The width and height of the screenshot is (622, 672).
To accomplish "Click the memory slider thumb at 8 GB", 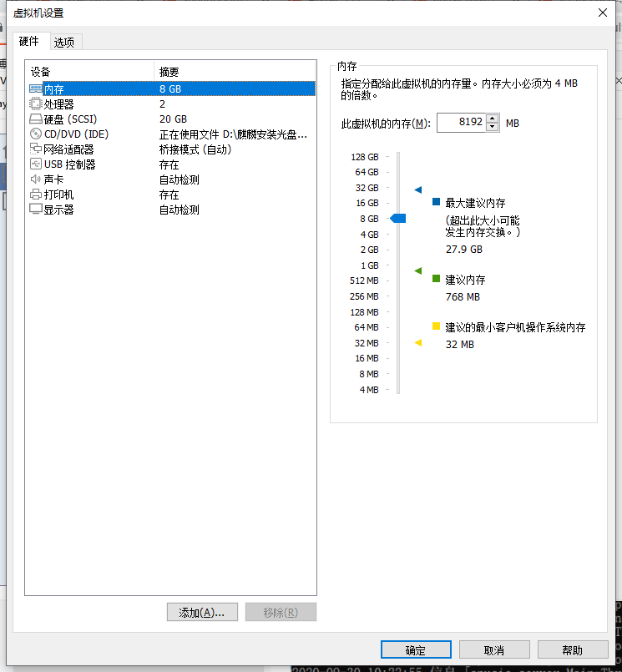I will (398, 219).
